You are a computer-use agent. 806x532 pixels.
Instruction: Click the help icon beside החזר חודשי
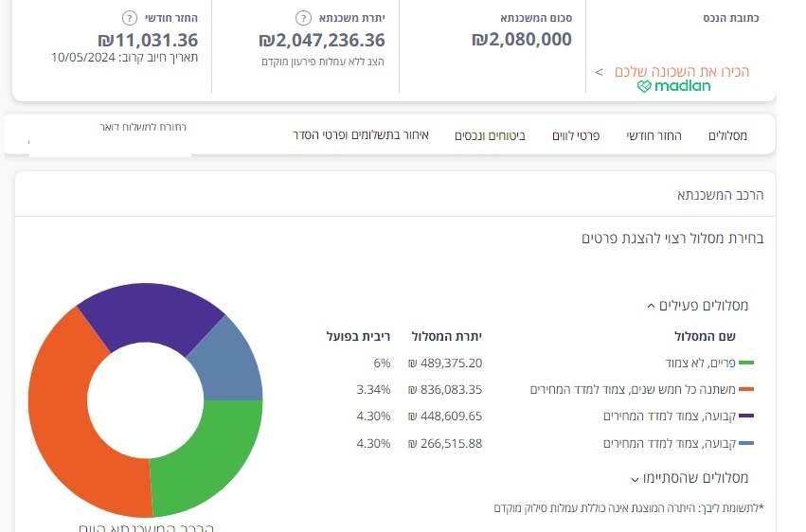point(129,18)
